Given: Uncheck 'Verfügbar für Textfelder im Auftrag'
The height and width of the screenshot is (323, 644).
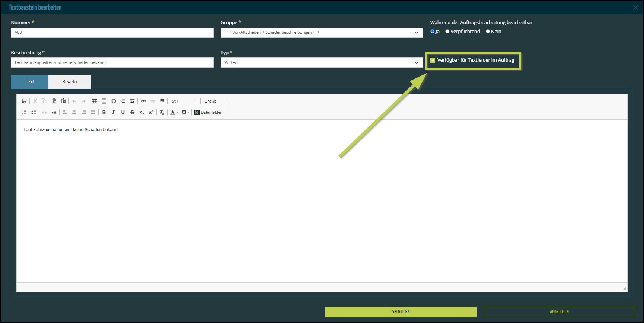Looking at the screenshot, I should 433,60.
